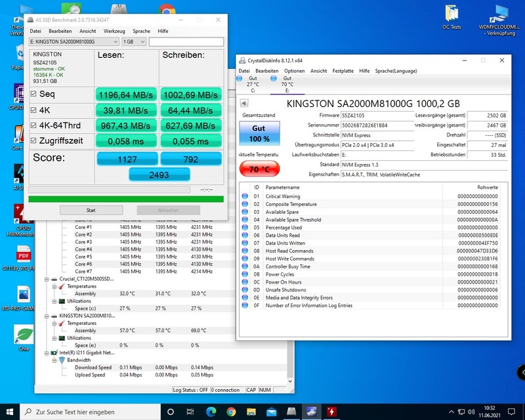Open the Werkzeug menu in AS SSD
The image size is (525, 420).
pyautogui.click(x=114, y=31)
